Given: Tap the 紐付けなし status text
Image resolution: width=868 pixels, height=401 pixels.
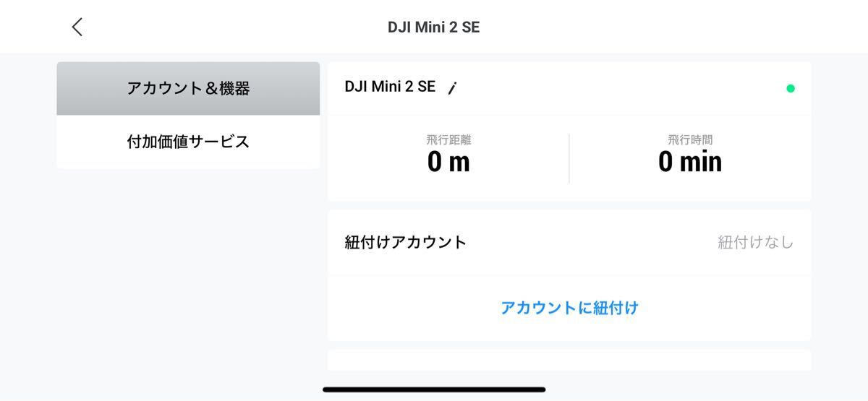Looking at the screenshot, I should pyautogui.click(x=755, y=242).
